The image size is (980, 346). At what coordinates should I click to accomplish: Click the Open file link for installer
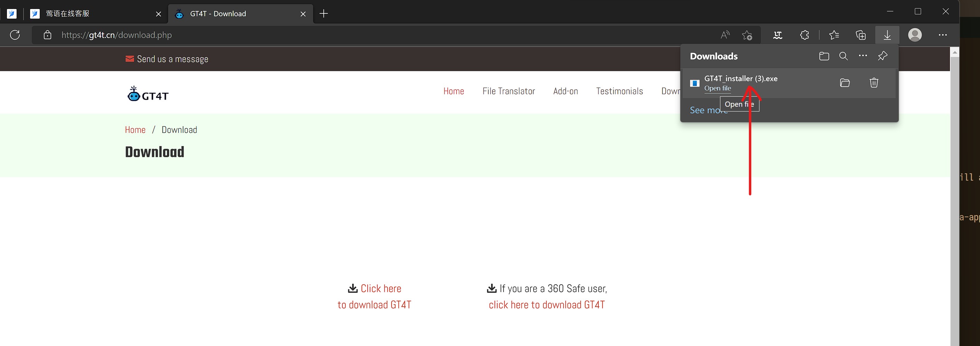tap(717, 88)
